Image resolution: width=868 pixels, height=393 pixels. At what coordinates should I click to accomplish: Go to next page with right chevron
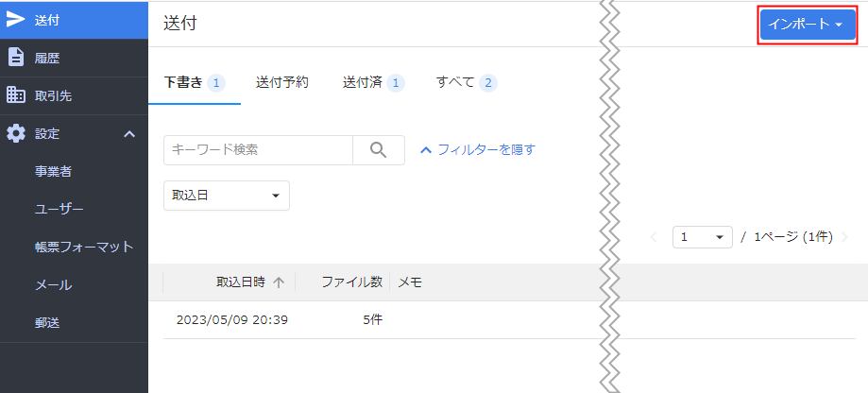tap(844, 237)
